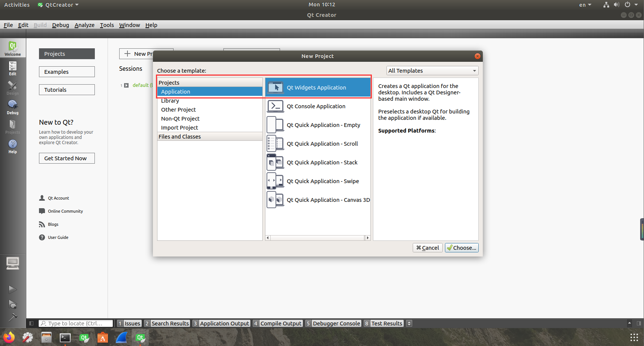
Task: Click the template list horizontal scrollbar
Action: [x=318, y=238]
